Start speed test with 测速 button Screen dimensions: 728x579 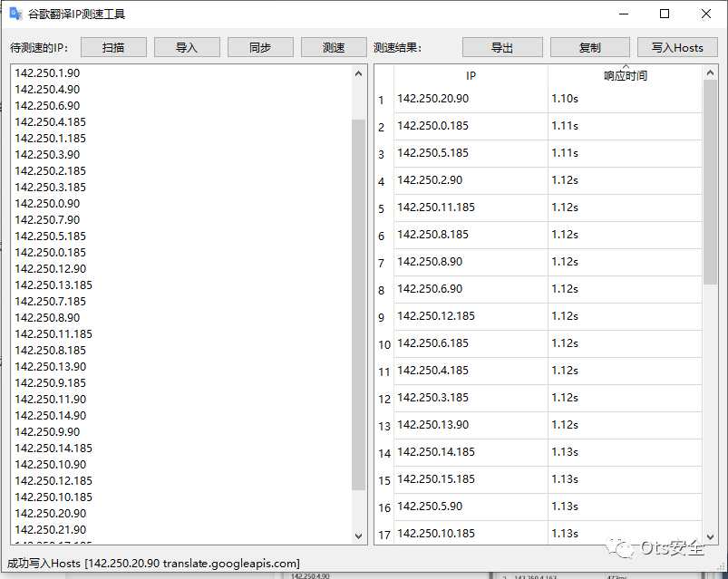click(x=334, y=47)
